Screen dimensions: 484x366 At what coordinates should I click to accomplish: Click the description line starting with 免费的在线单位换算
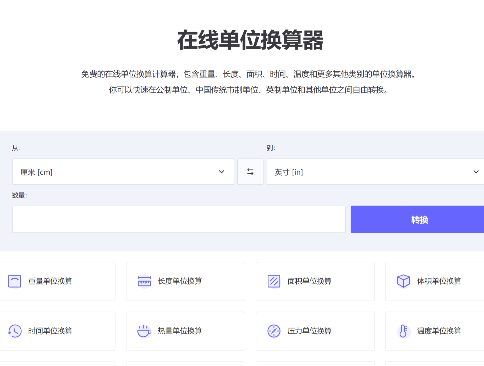[x=248, y=74]
